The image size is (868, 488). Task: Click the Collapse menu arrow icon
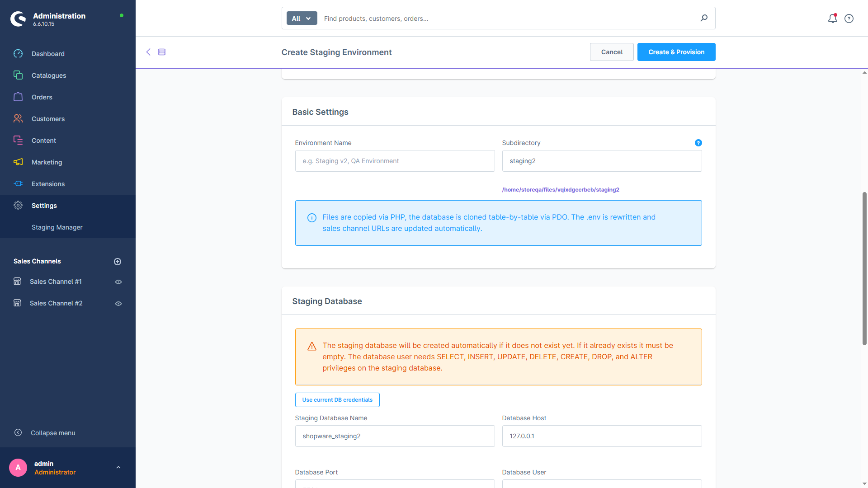point(18,433)
